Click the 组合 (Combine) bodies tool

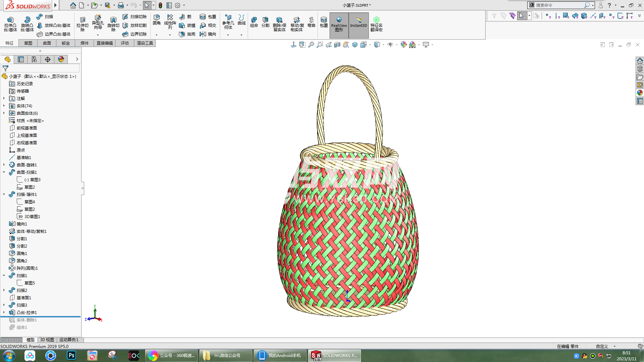pyautogui.click(x=254, y=22)
